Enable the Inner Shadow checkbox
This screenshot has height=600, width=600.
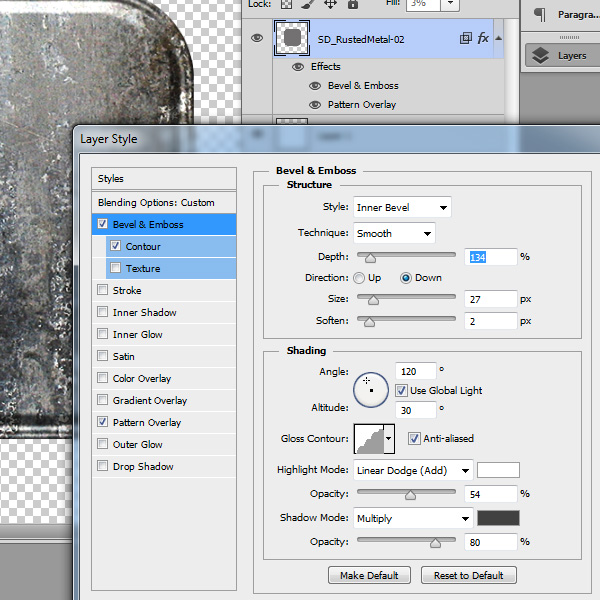[103, 311]
